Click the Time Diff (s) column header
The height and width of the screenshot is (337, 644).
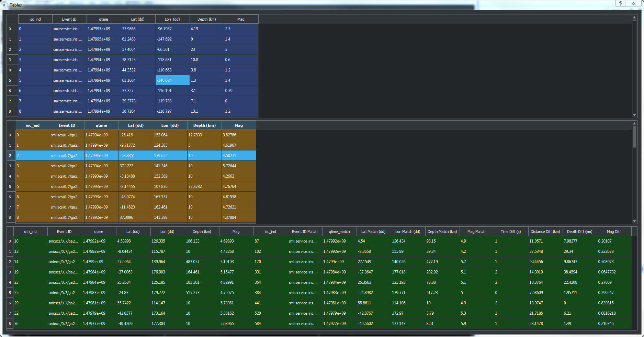511,232
